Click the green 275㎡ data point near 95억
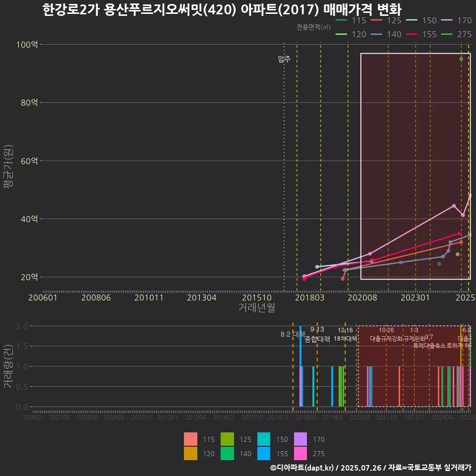The height and width of the screenshot is (476, 476). (x=461, y=59)
